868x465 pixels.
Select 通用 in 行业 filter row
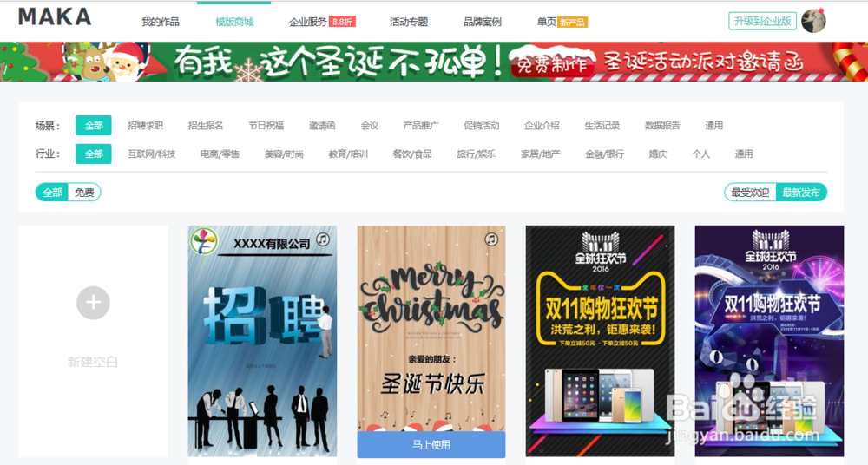pyautogui.click(x=744, y=154)
